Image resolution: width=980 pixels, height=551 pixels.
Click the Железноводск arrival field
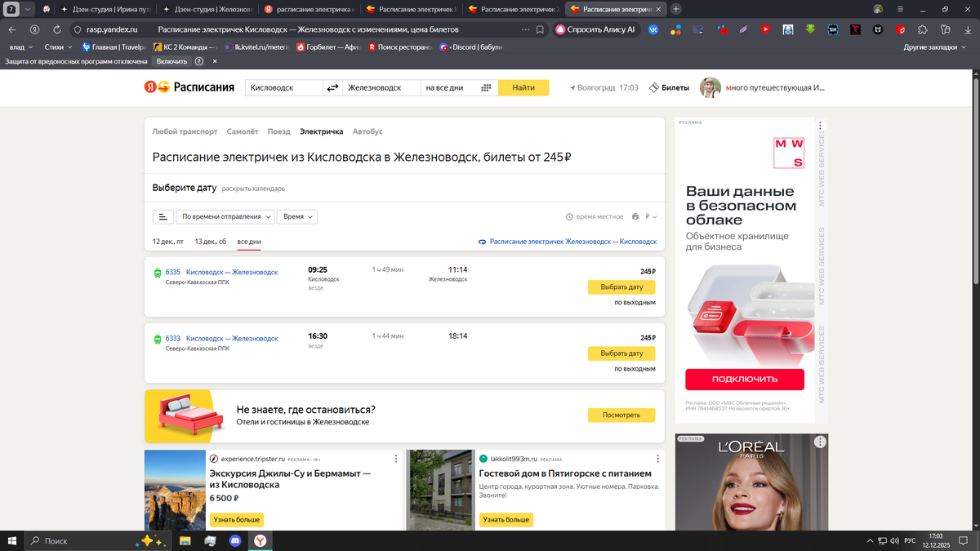coord(381,87)
